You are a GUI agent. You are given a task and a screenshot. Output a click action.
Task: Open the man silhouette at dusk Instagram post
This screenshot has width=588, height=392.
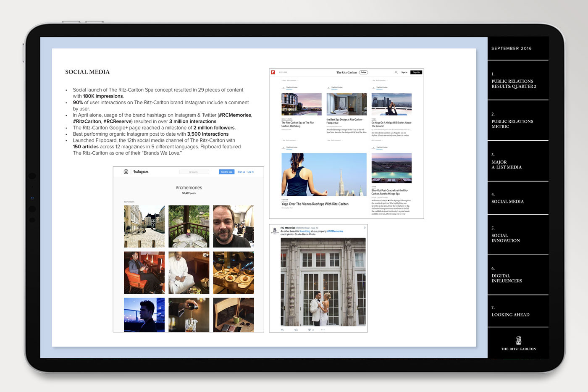pyautogui.click(x=144, y=315)
